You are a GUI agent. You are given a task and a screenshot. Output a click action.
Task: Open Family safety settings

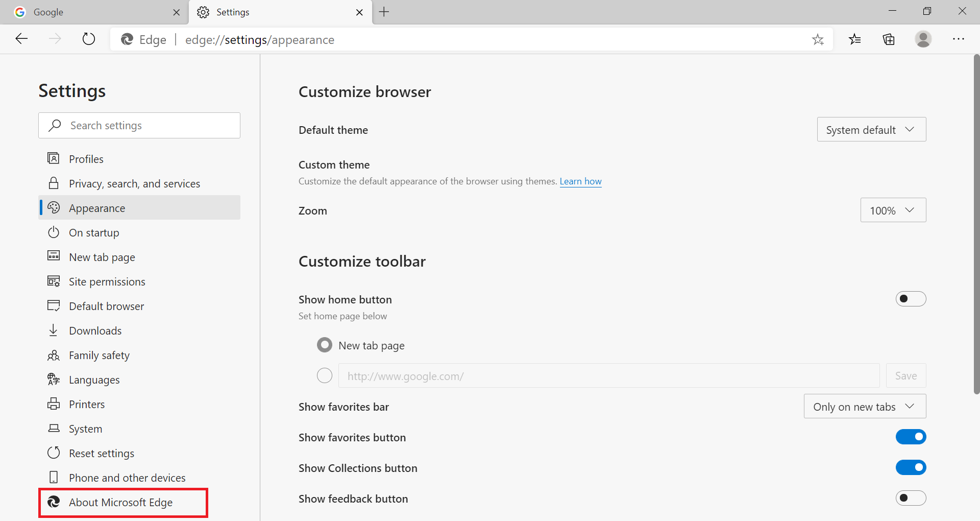[139, 355]
